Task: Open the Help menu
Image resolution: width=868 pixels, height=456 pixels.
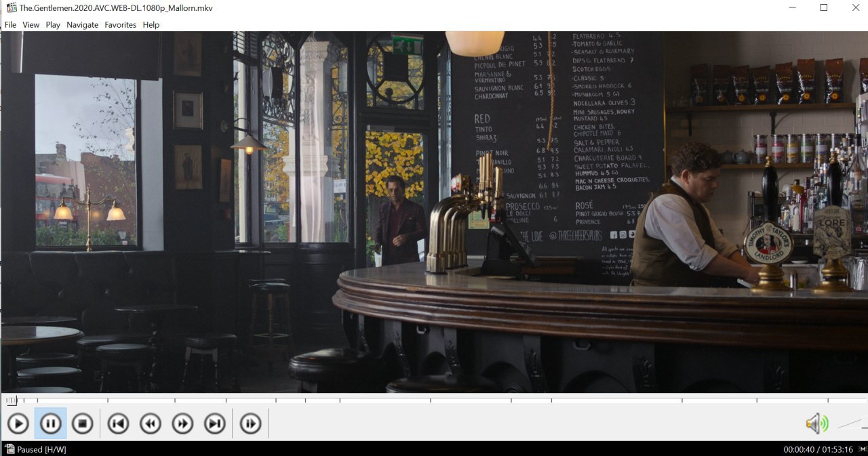Action: 151,24
